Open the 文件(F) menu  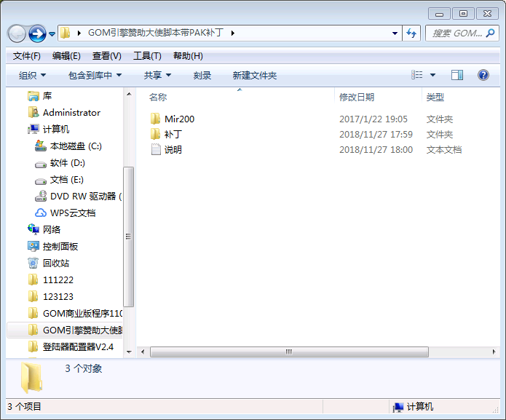(26, 56)
